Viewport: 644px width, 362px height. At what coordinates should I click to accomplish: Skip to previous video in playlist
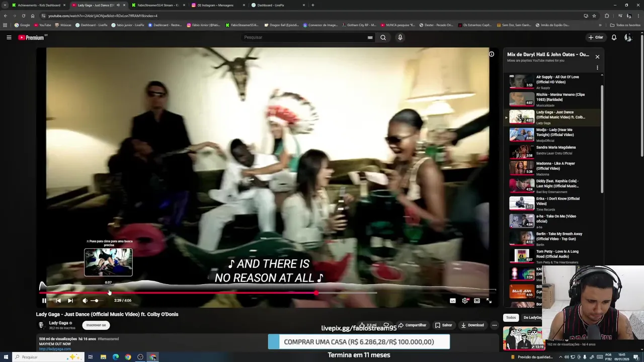click(x=58, y=301)
